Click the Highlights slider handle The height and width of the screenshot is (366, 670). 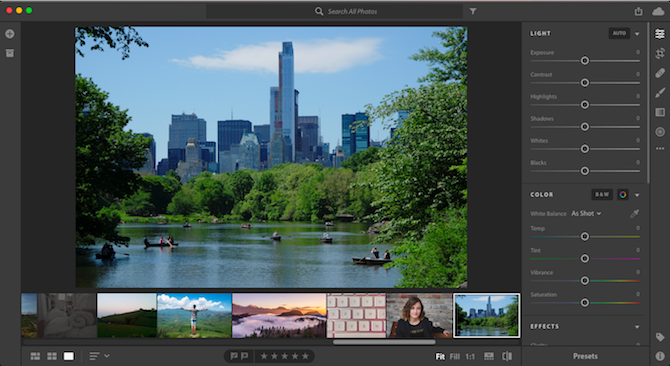(x=585, y=105)
